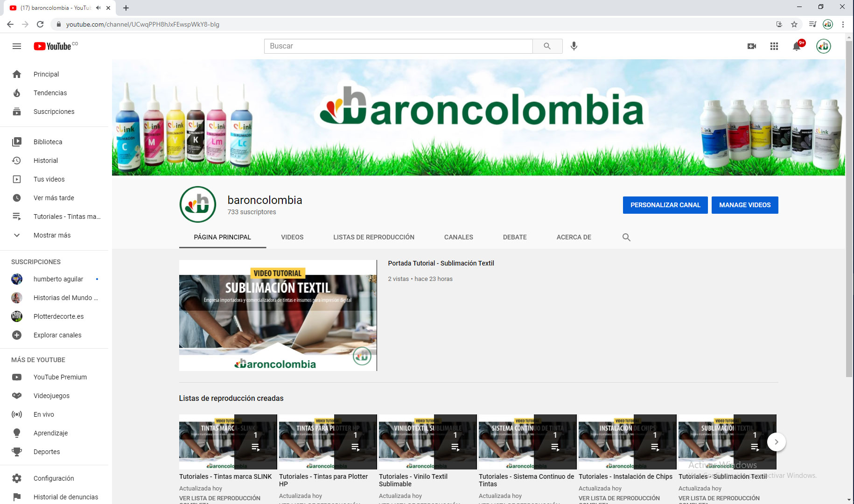Open new browser tab plus button
Viewport: 854px width, 504px height.
126,8
